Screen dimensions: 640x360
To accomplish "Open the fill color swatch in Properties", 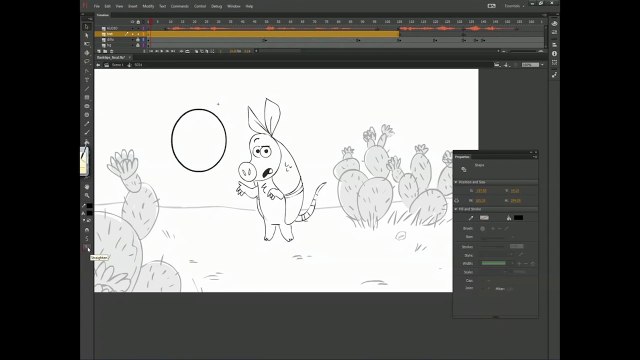I will click(518, 218).
